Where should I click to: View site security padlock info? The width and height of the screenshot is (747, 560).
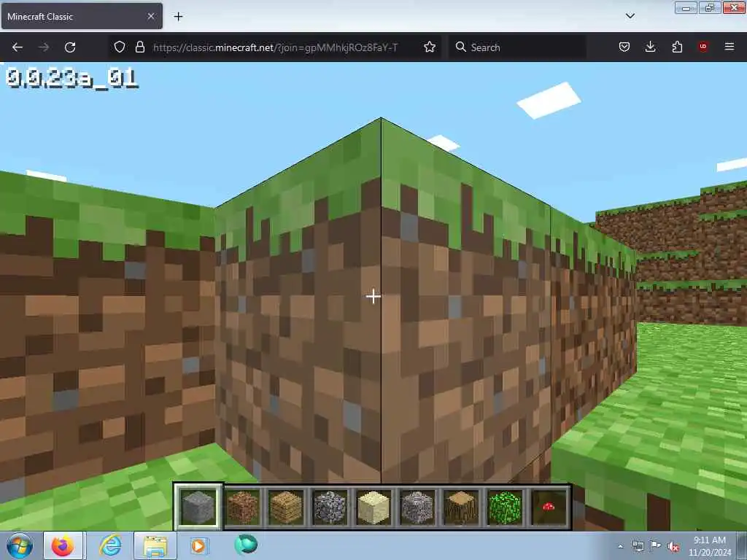click(139, 47)
